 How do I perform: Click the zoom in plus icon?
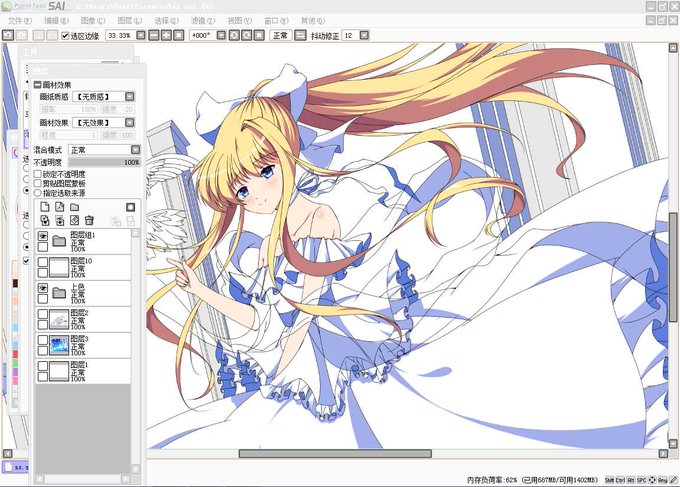166,35
